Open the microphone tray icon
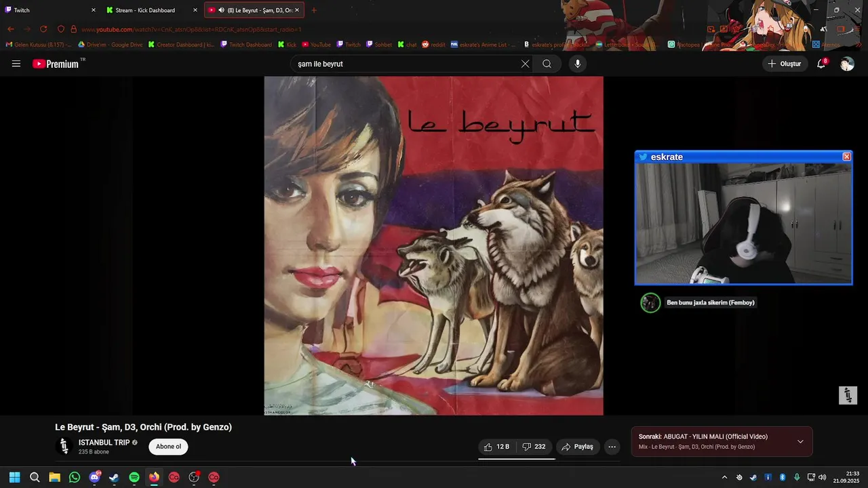Viewport: 868px width, 488px height. coord(797,477)
